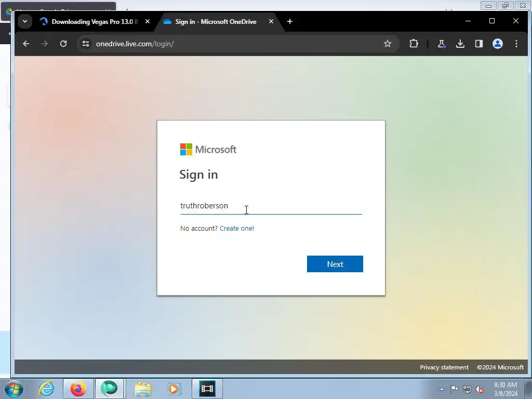The height and width of the screenshot is (399, 532).
Task: Click the browser forward arrow
Action: [x=45, y=44]
